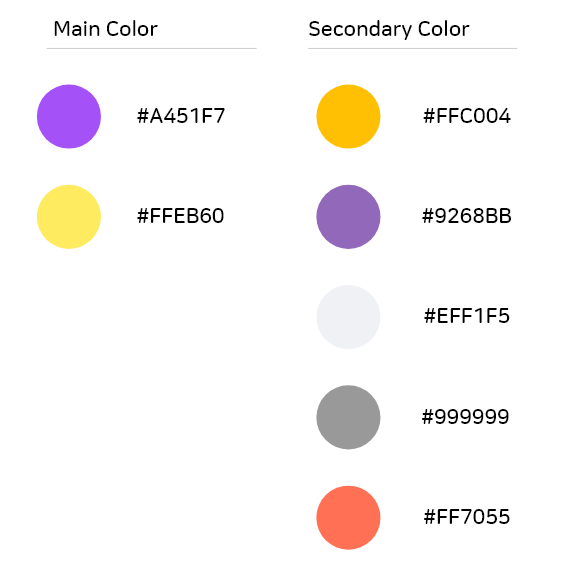
Task: Pick the pale gray #EFF1F5 swatch
Action: (348, 317)
